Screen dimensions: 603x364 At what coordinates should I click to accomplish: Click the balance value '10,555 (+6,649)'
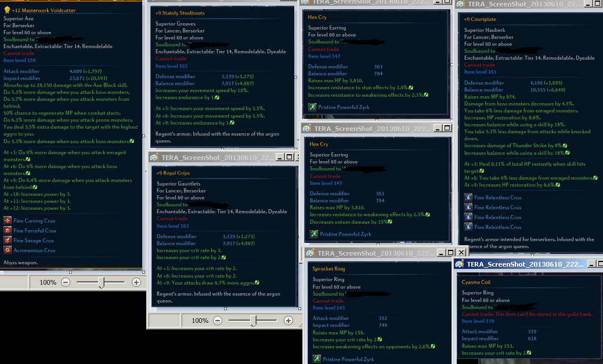pos(548,90)
